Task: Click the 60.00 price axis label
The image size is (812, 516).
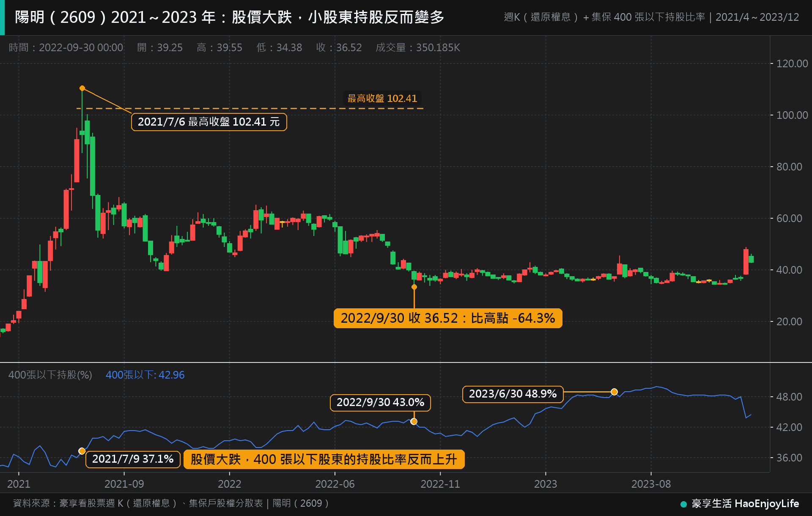Action: [789, 218]
